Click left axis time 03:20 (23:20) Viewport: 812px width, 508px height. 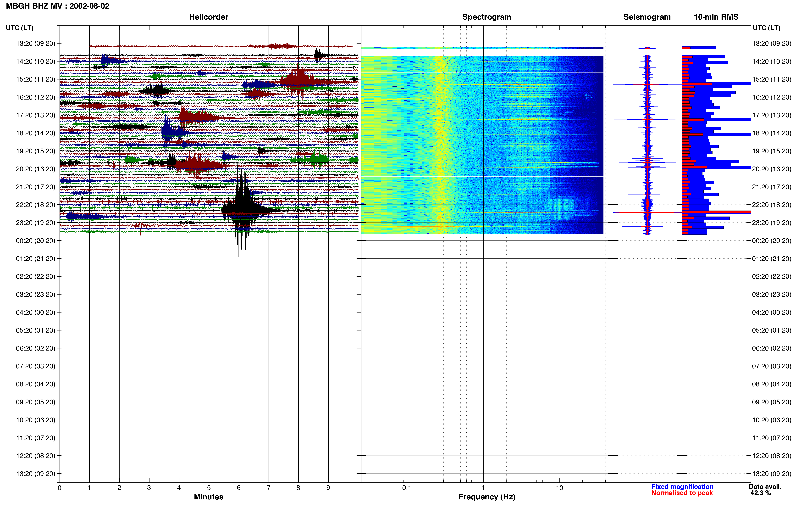[x=36, y=294]
